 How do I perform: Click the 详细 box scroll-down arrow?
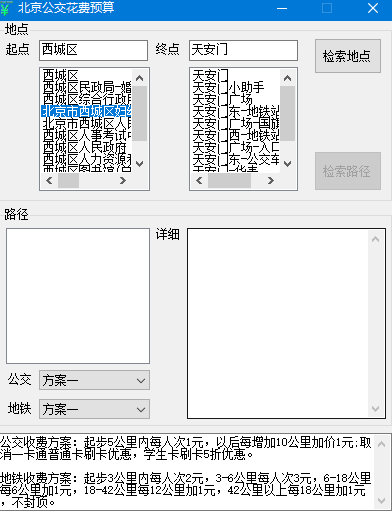(375, 408)
